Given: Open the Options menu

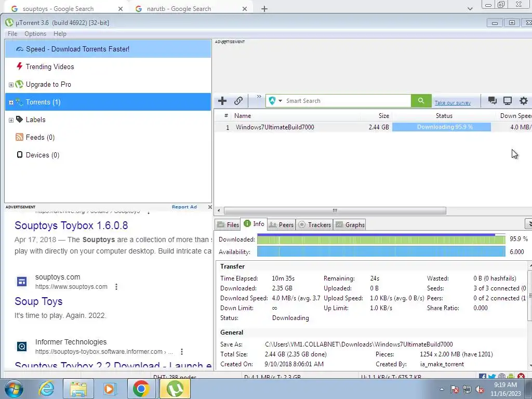Looking at the screenshot, I should (x=35, y=34).
